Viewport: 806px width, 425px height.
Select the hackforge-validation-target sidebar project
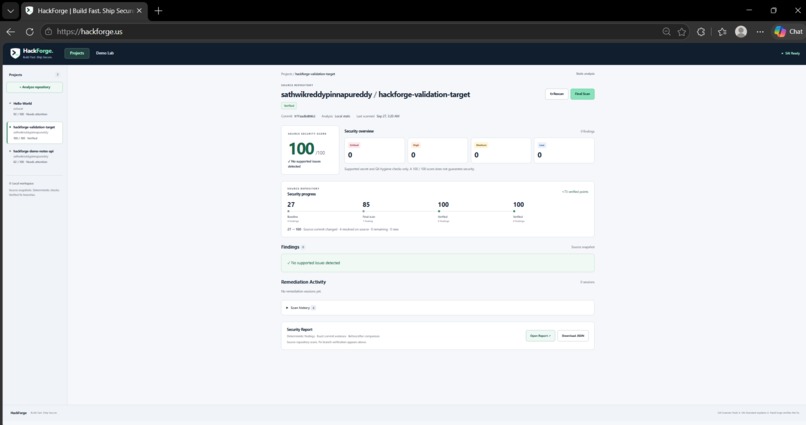coord(35,132)
